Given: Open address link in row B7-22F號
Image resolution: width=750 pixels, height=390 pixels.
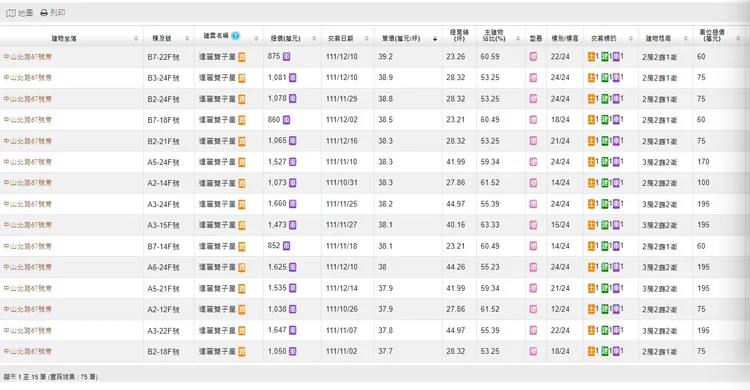Looking at the screenshot, I should 27,57.
